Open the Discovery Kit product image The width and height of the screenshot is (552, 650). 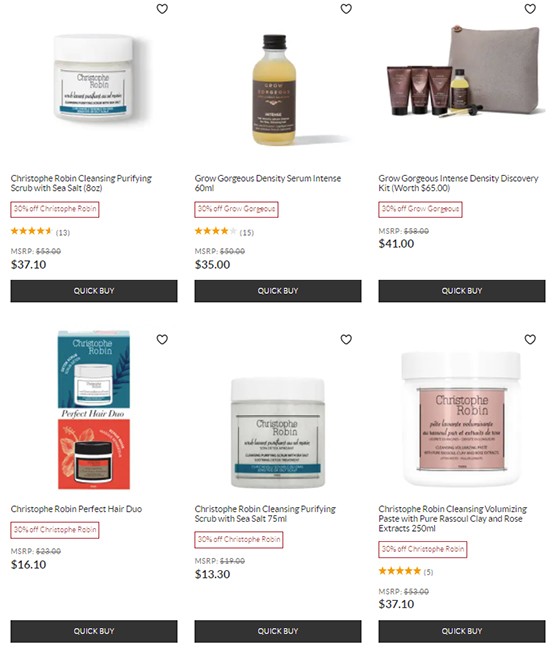tap(464, 70)
